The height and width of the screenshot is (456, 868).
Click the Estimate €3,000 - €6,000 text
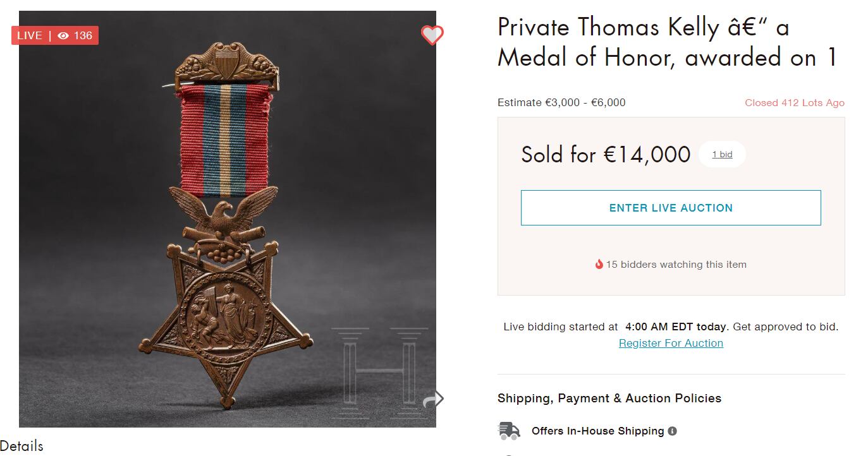[561, 103]
